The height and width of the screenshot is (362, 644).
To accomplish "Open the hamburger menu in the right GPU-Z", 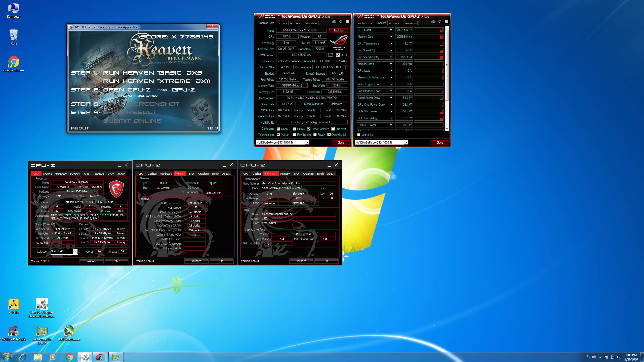I will (446, 22).
